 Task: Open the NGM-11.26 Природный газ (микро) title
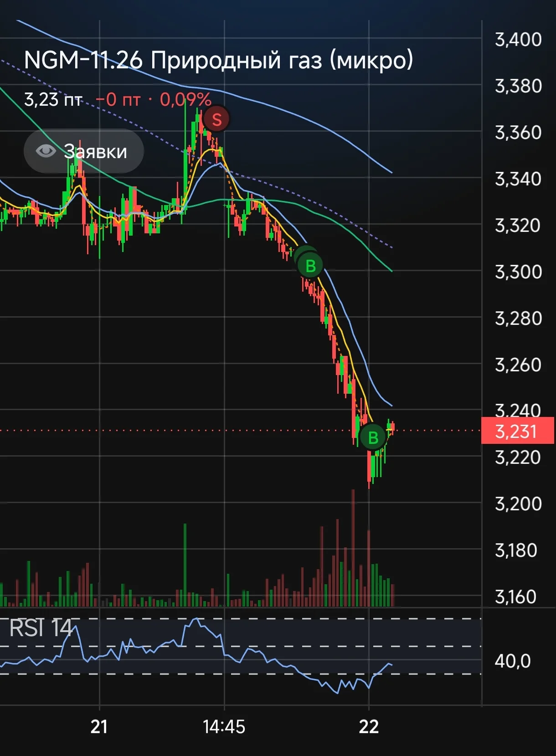point(219,60)
